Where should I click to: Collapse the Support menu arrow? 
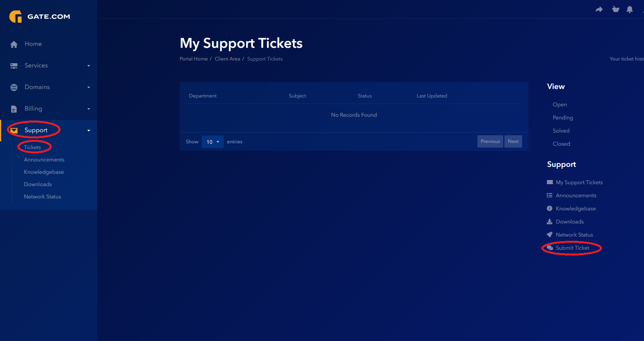[x=89, y=131]
